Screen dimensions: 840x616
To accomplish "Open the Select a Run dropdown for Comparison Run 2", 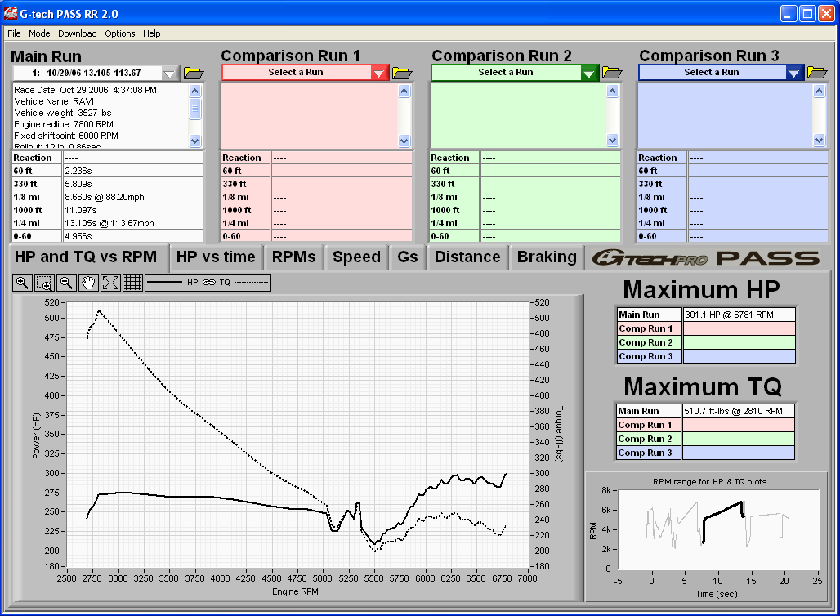I will click(x=589, y=73).
